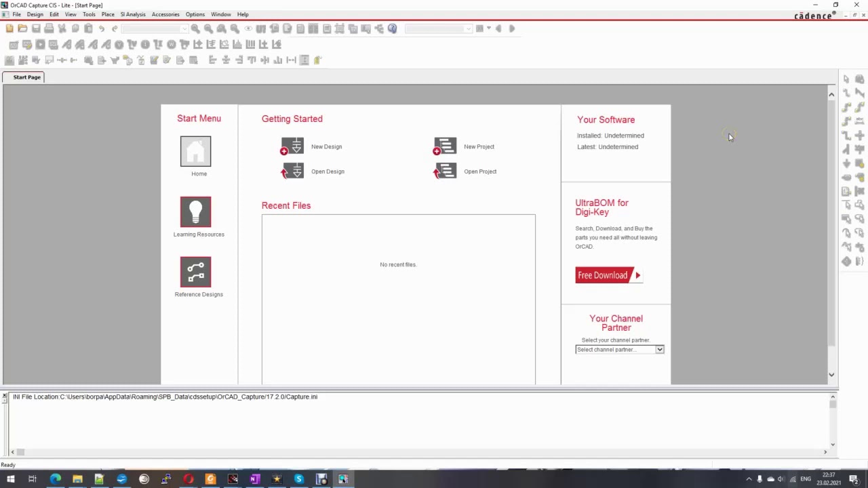Click the INI File Location log line

[x=165, y=396]
